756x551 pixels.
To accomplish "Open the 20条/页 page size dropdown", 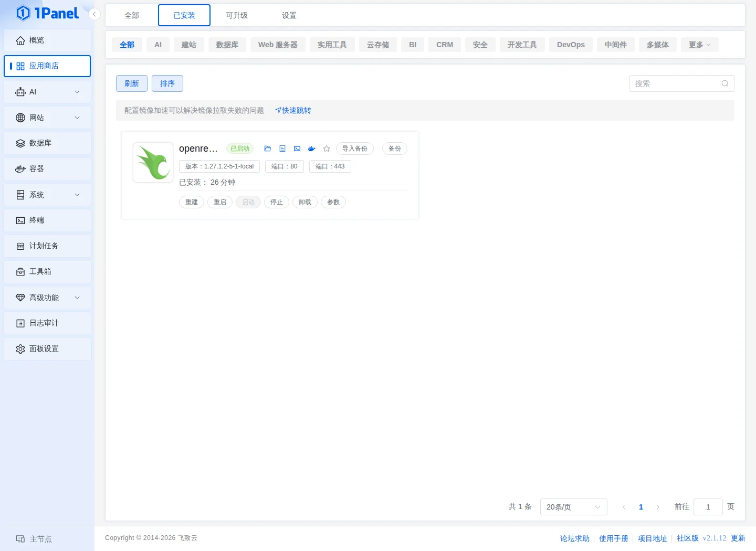I will (x=573, y=507).
